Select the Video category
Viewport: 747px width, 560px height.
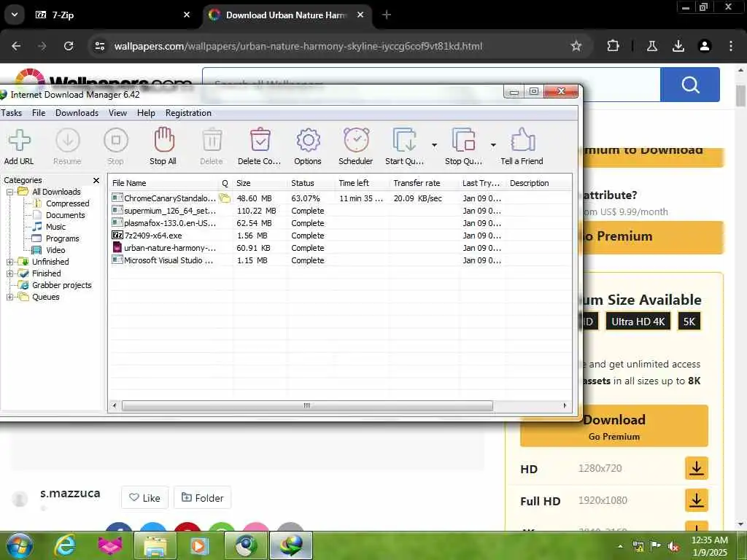(x=55, y=250)
